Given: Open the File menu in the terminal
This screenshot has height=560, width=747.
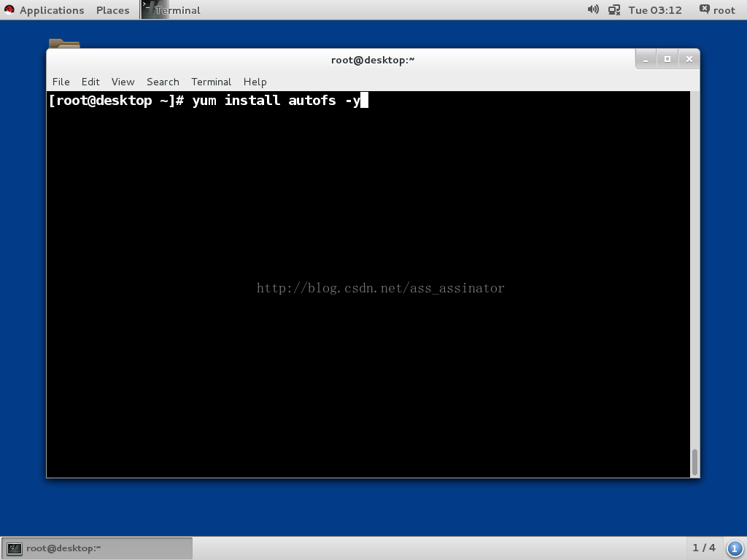Looking at the screenshot, I should [61, 82].
